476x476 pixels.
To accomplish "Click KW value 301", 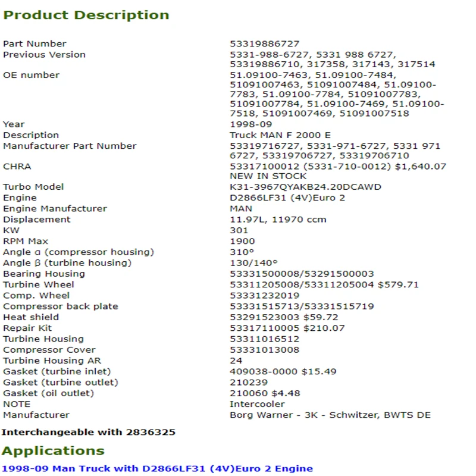I will [239, 230].
